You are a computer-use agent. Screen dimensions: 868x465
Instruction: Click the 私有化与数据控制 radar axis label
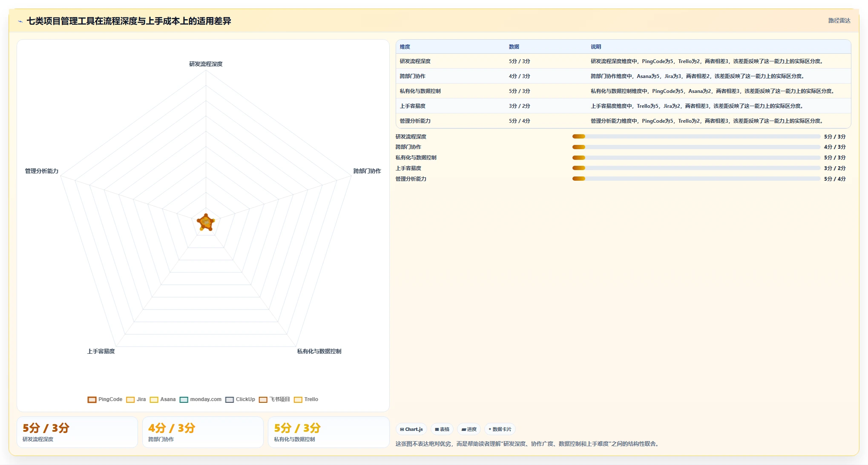(x=319, y=351)
